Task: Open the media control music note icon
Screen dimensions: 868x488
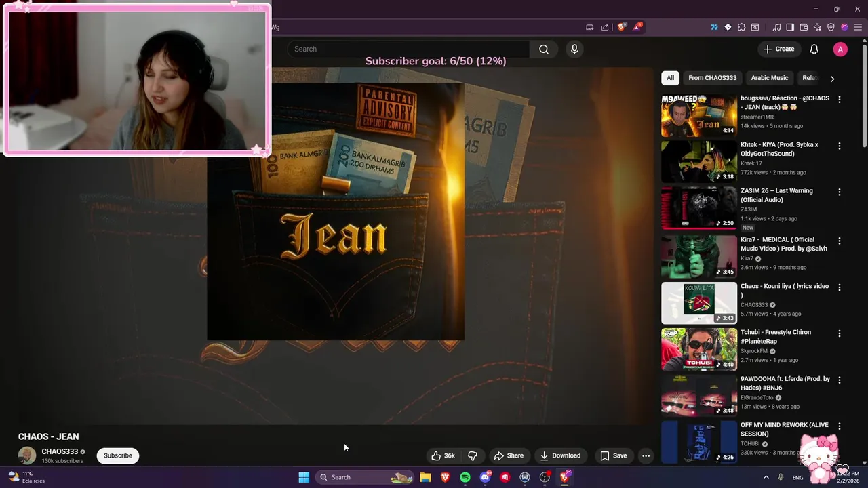Action: tap(776, 27)
